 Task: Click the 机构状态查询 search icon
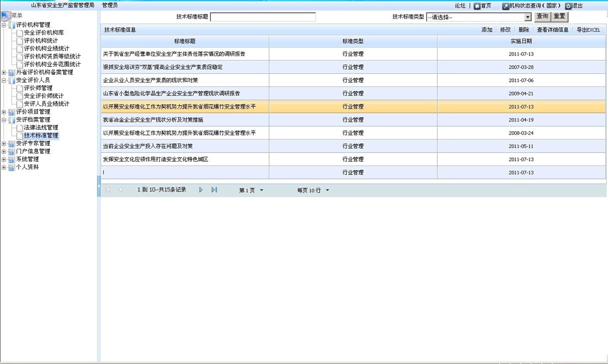505,6
